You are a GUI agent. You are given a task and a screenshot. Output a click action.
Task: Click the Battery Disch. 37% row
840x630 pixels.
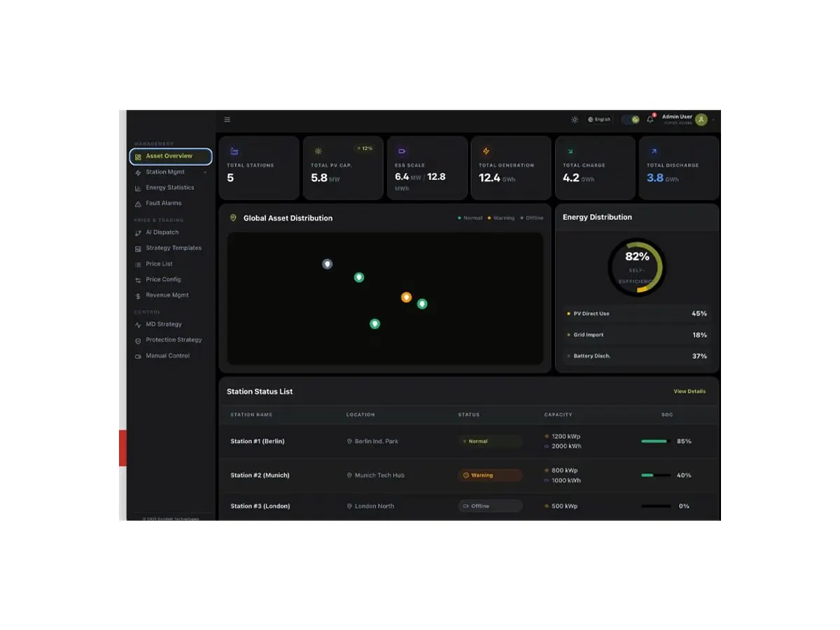(x=637, y=356)
